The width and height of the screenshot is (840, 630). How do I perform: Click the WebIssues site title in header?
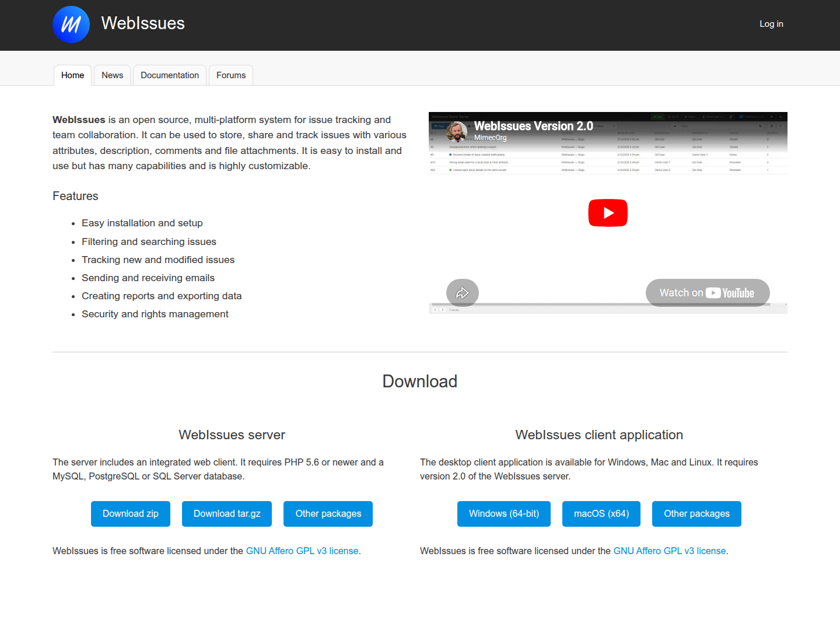coord(143,23)
